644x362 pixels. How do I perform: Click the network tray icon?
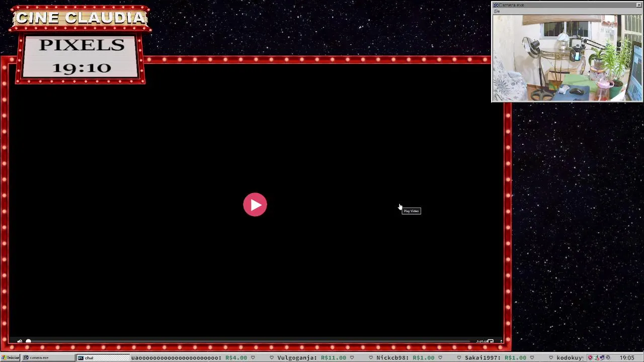click(x=602, y=357)
